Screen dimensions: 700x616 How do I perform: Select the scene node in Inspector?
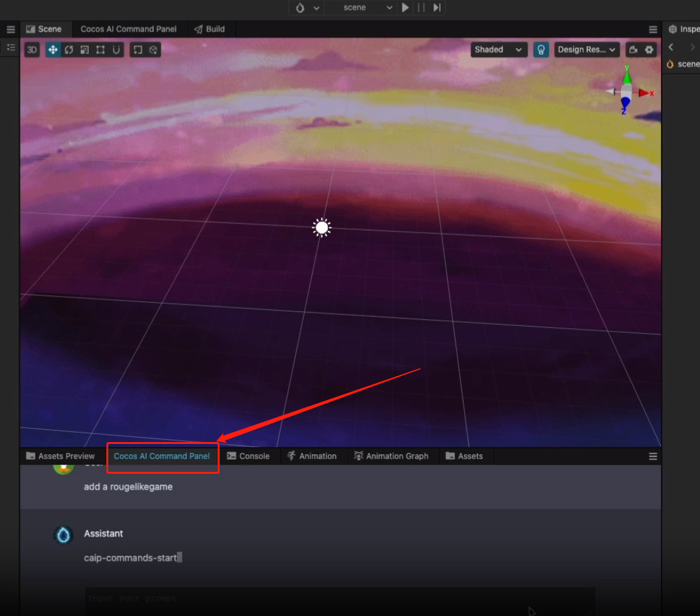(684, 64)
